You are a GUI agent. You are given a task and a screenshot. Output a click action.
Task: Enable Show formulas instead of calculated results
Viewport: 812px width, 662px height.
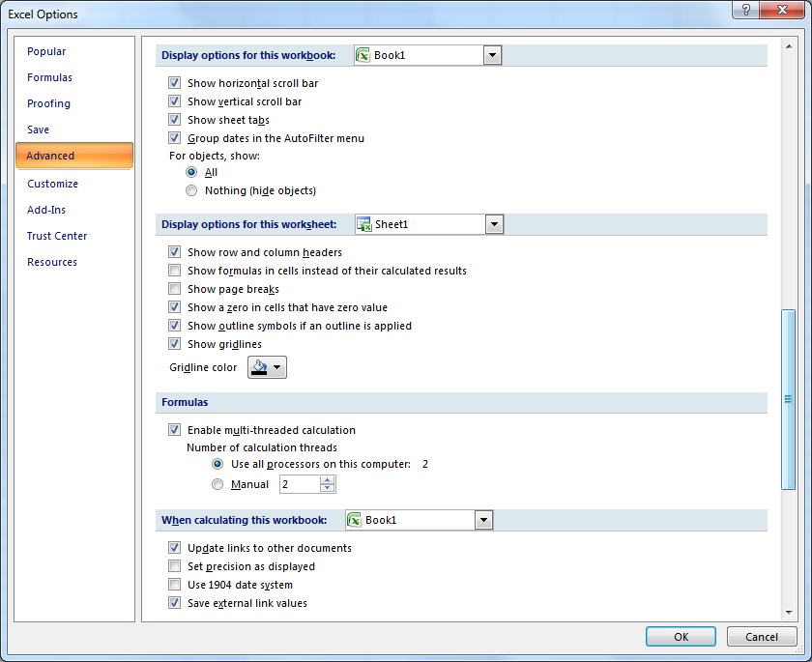click(x=175, y=271)
